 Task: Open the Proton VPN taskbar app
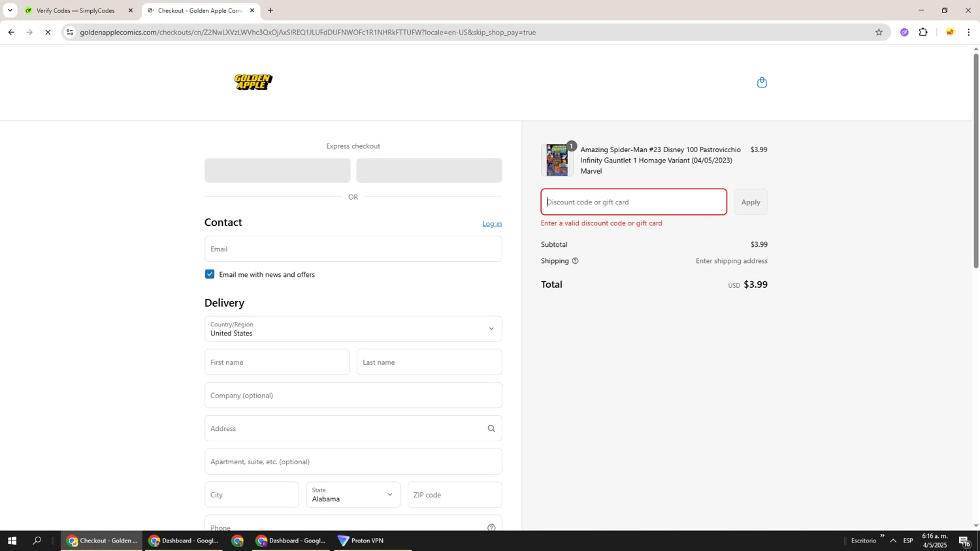pyautogui.click(x=373, y=541)
